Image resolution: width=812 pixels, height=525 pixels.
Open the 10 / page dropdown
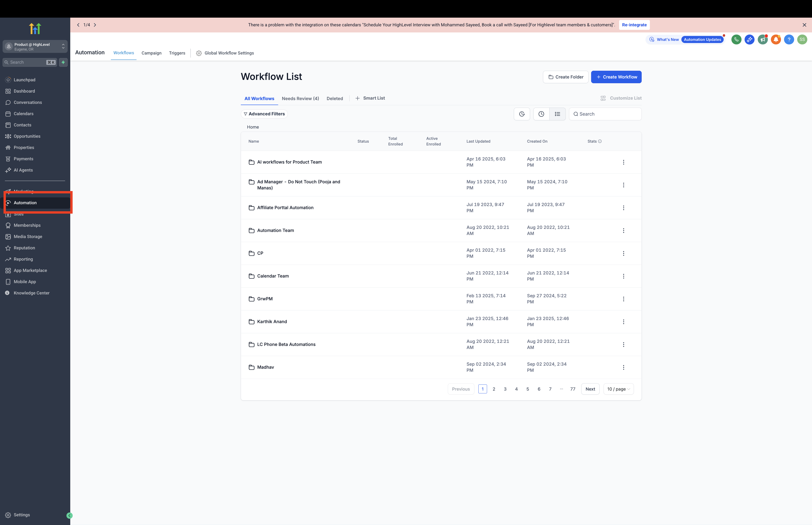618,389
